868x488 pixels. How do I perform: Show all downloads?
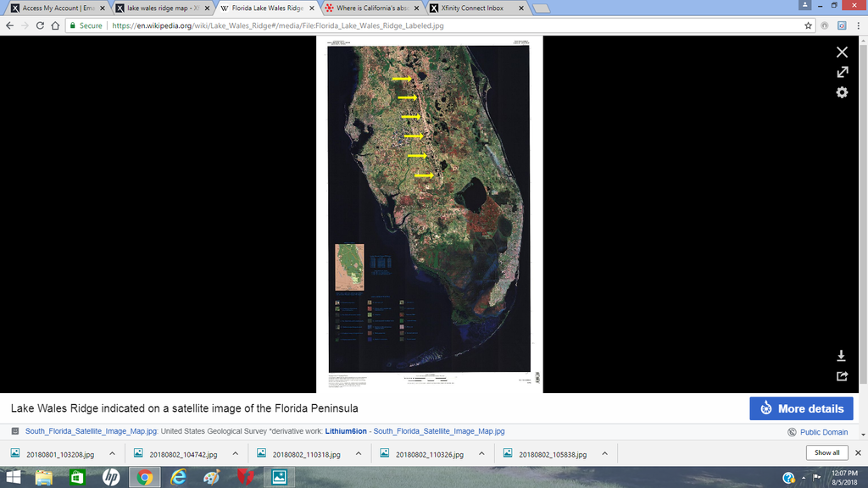pyautogui.click(x=826, y=453)
